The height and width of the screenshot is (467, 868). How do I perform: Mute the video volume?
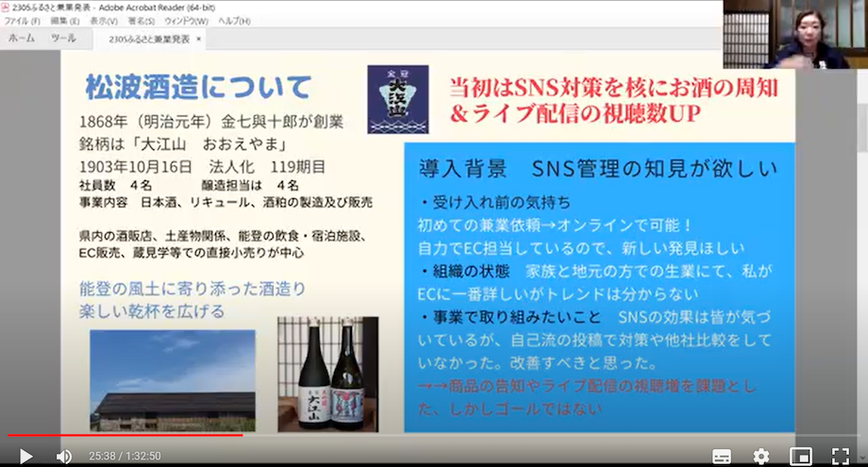coord(63,457)
